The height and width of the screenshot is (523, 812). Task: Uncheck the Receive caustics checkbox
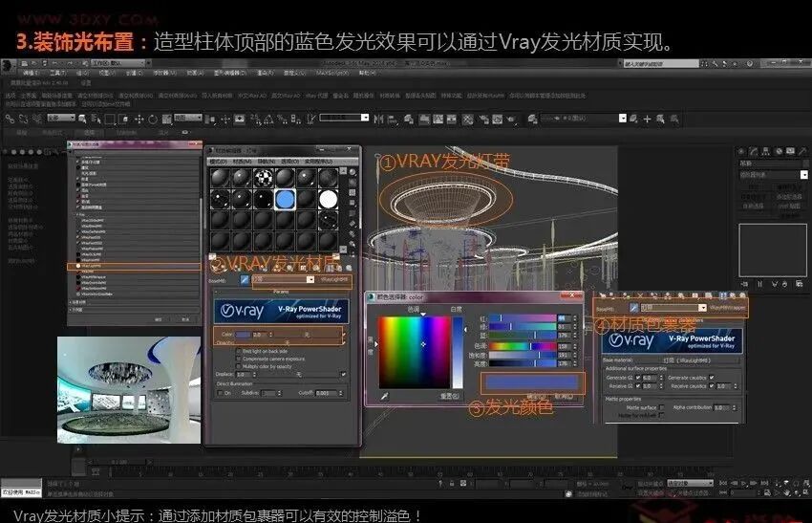point(712,386)
